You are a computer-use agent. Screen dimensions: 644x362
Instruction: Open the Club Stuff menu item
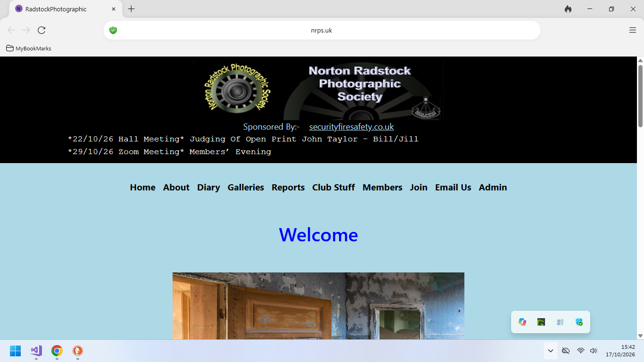point(333,187)
